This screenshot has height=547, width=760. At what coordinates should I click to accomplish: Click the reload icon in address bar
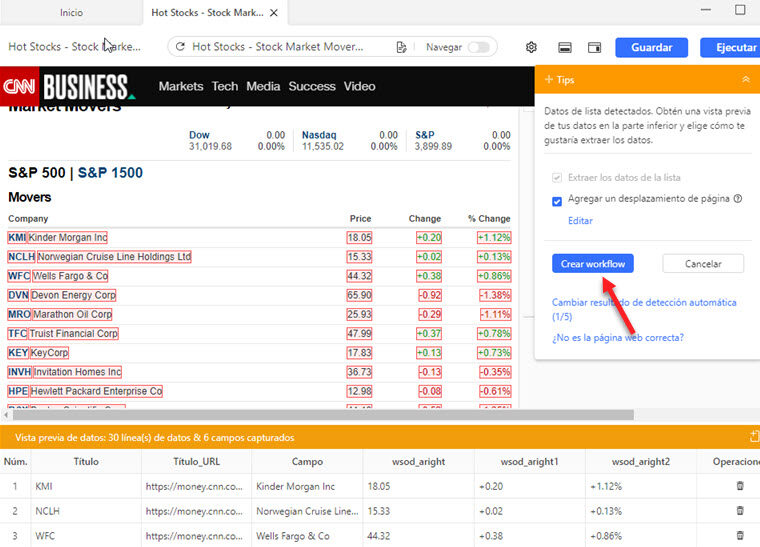click(180, 47)
